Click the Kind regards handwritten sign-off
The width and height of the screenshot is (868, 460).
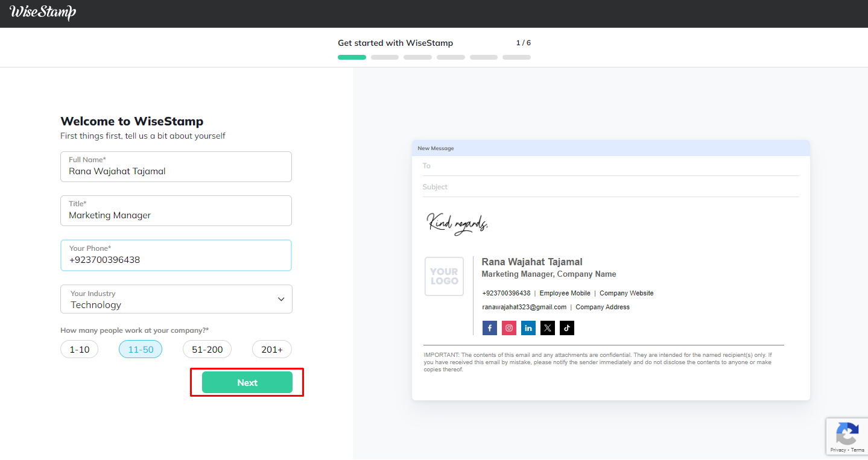tap(458, 224)
